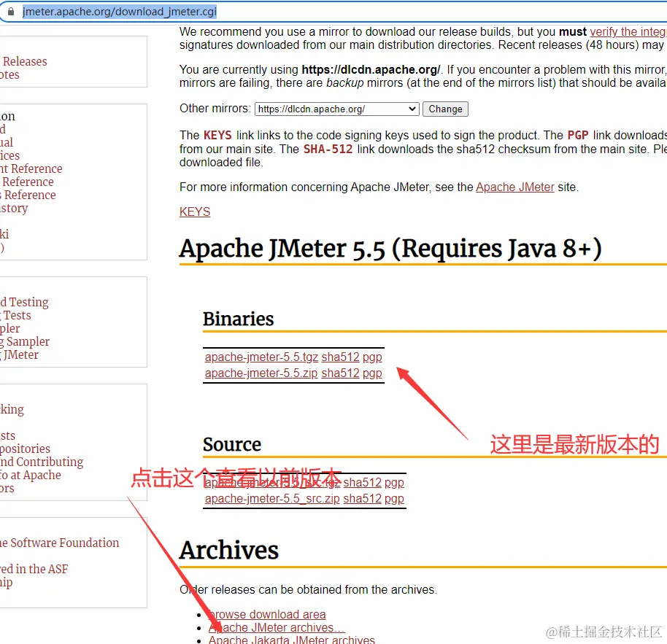Viewport: 667px width, 644px height.
Task: Click the Change mirror button
Action: 445,109
